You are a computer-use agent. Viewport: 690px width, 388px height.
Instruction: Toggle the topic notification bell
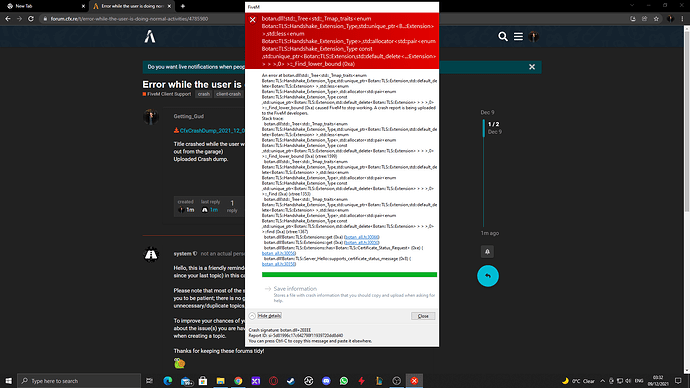click(x=487, y=252)
